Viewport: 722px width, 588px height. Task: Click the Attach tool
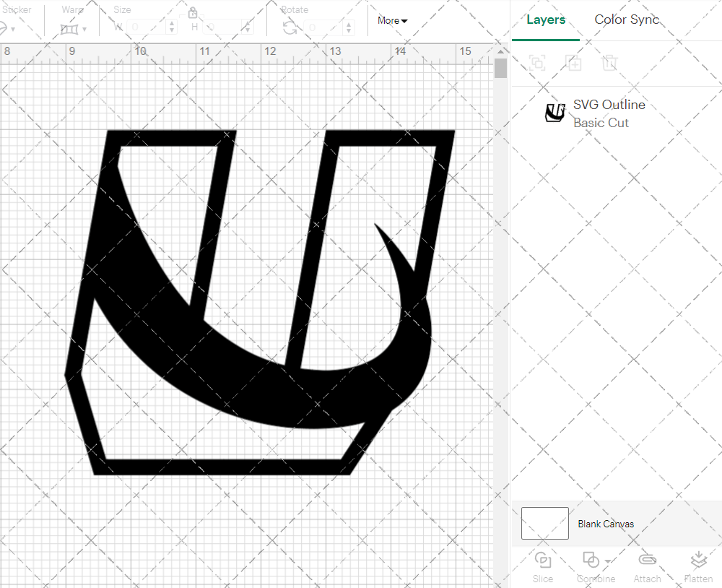coord(647,567)
